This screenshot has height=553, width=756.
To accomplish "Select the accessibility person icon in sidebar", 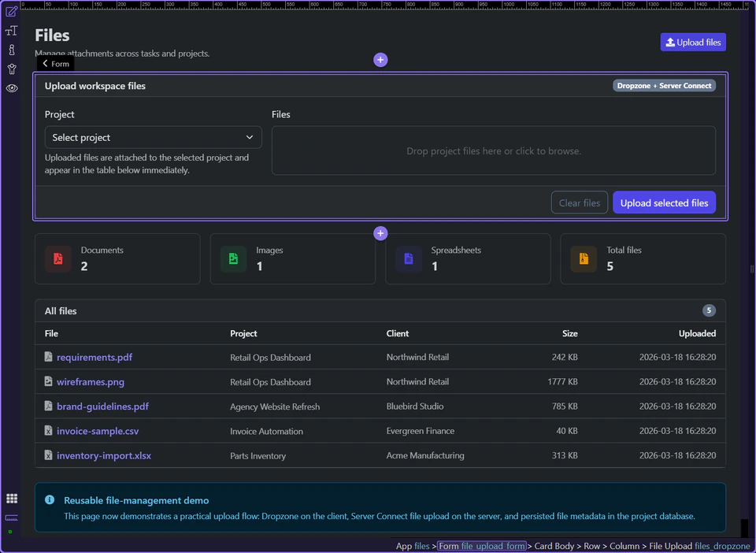I will (11, 69).
